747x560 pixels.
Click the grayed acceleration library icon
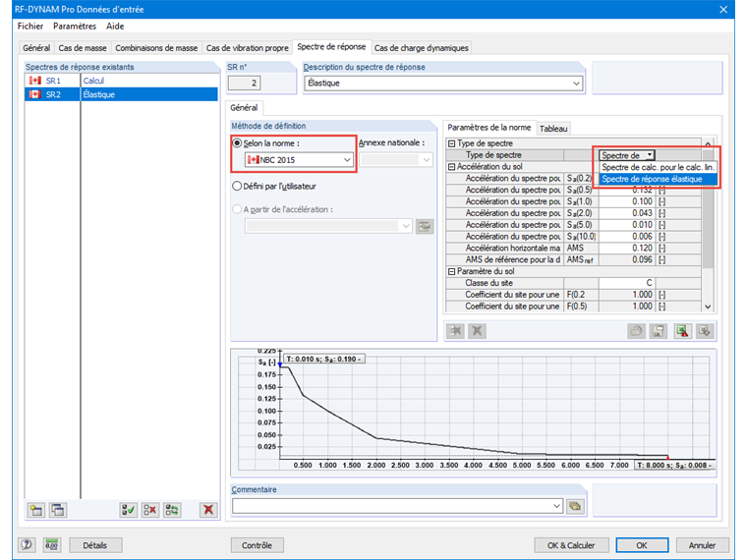tap(424, 226)
